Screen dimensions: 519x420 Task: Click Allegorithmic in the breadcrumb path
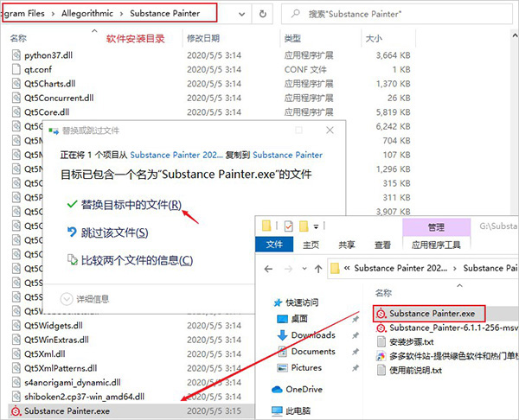tap(87, 13)
